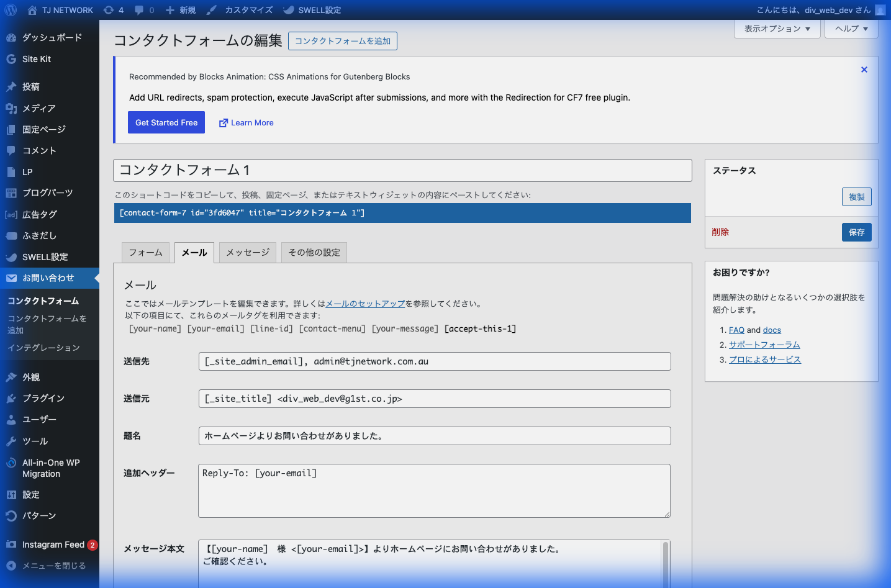
Task: Select Site Kit in the sidebar
Action: pyautogui.click(x=11, y=59)
